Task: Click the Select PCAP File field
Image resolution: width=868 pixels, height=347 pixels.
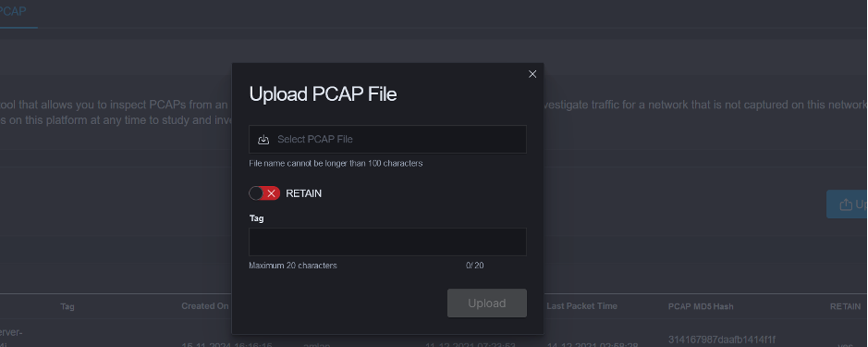Action: [x=387, y=139]
